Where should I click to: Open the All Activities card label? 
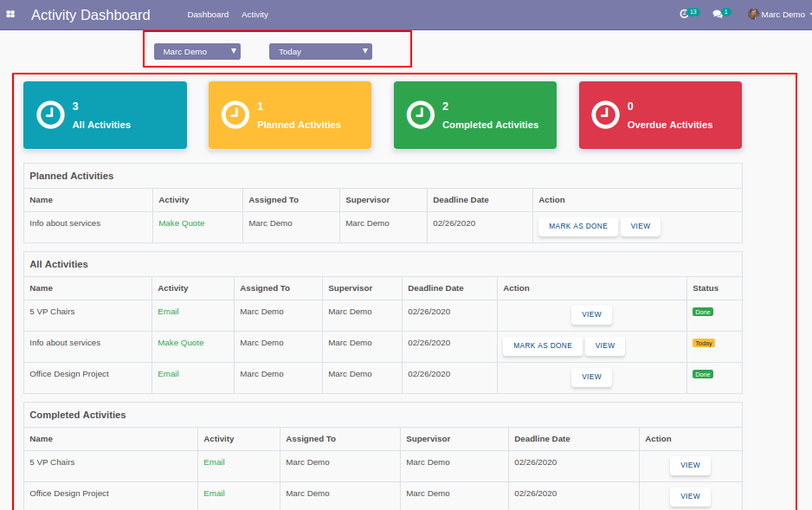point(101,125)
